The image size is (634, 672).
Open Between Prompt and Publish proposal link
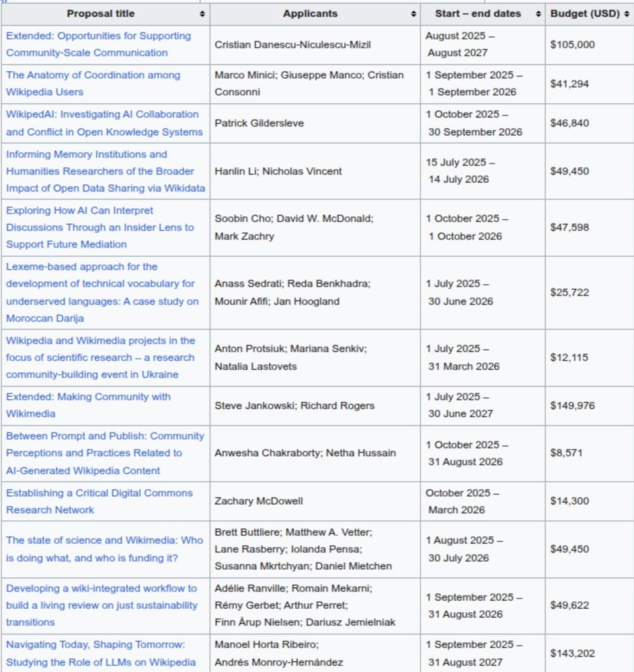[x=105, y=453]
